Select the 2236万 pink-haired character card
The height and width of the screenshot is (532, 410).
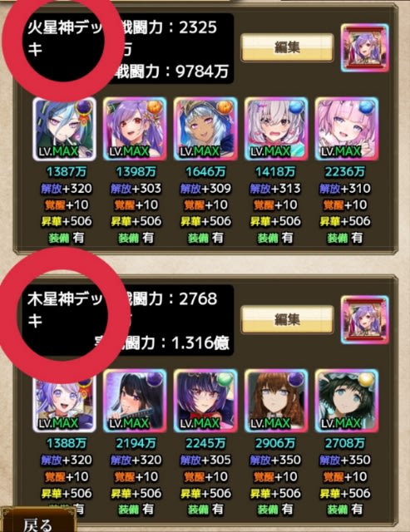(347, 129)
